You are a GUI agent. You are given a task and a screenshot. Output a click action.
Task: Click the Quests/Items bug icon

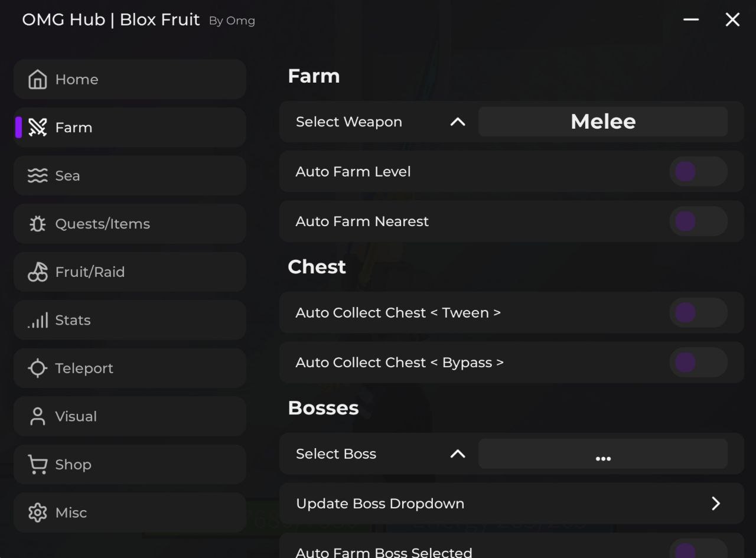coord(37,224)
